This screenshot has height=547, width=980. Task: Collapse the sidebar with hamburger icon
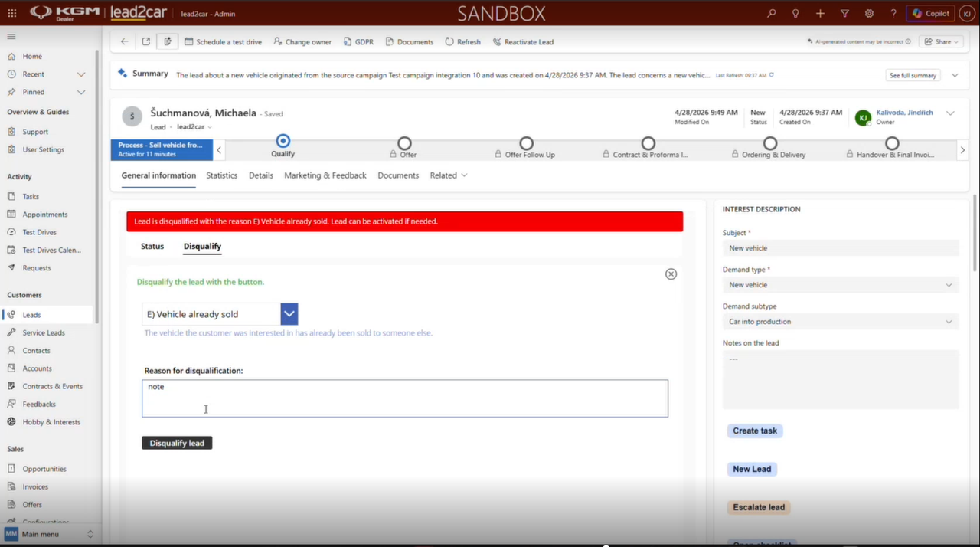tap(11, 37)
